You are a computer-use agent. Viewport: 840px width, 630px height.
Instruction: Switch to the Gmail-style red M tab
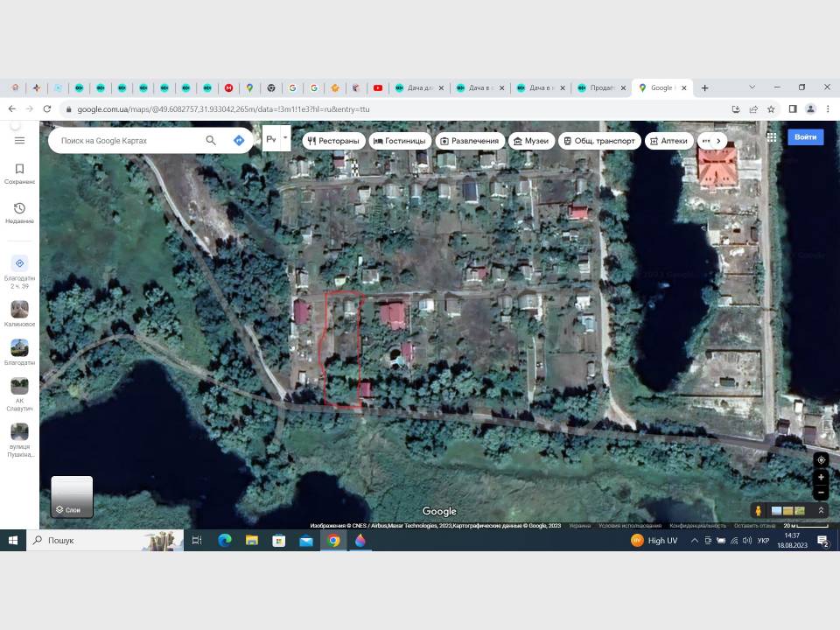click(228, 87)
